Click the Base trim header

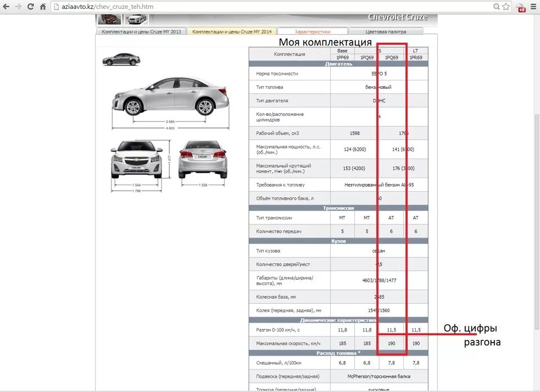click(343, 51)
